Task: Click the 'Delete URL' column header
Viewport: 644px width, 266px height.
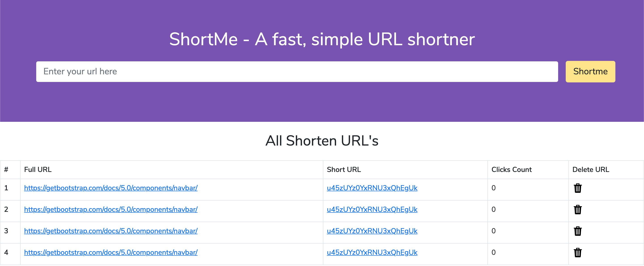Action: coord(591,170)
